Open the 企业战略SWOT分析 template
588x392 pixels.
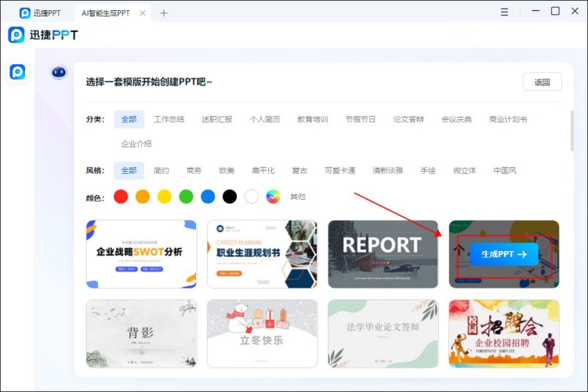click(141, 254)
